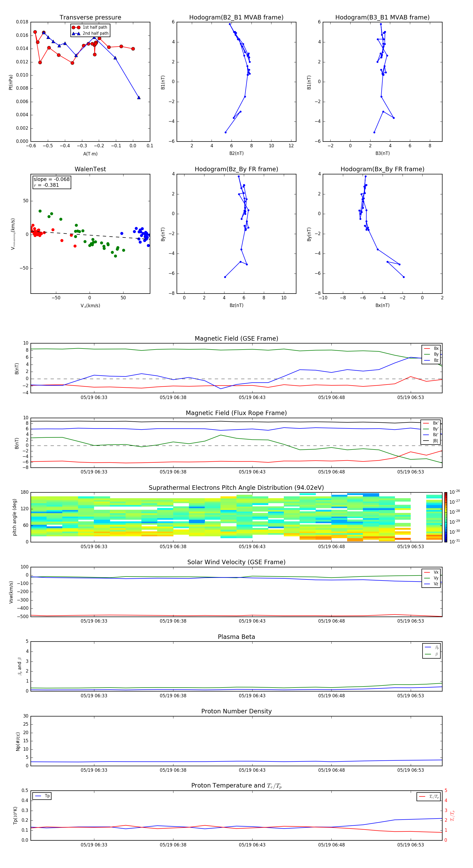Screen dimensions: 473x868
Task: Click the 'Tp' legend box
Action: tap(42, 796)
